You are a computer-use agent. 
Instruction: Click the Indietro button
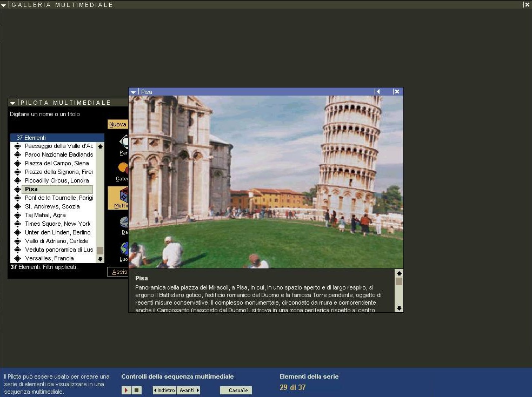pyautogui.click(x=164, y=390)
